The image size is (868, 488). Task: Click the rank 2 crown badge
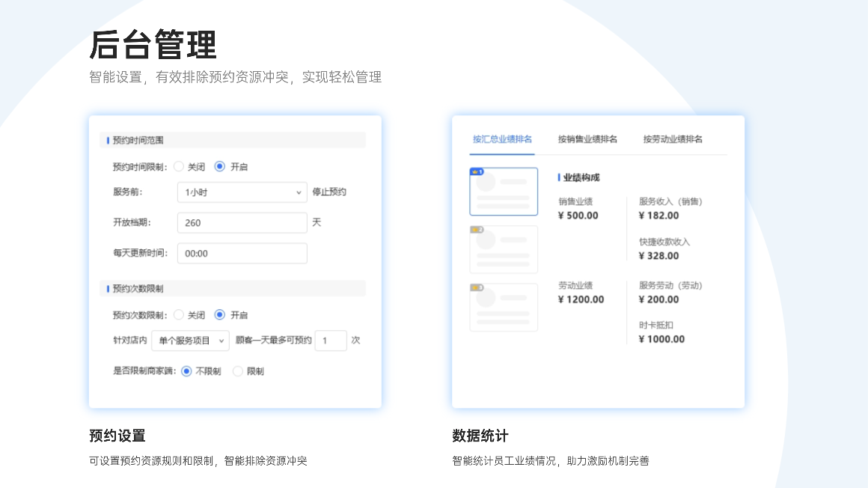click(x=477, y=229)
